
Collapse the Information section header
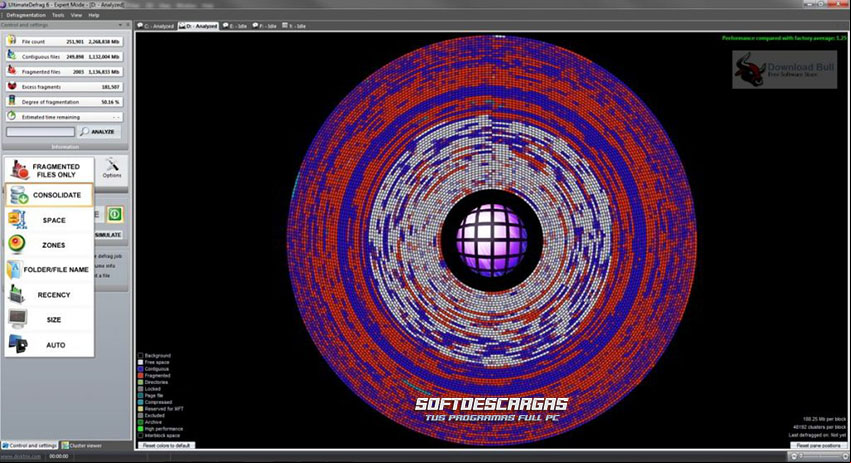coord(65,147)
